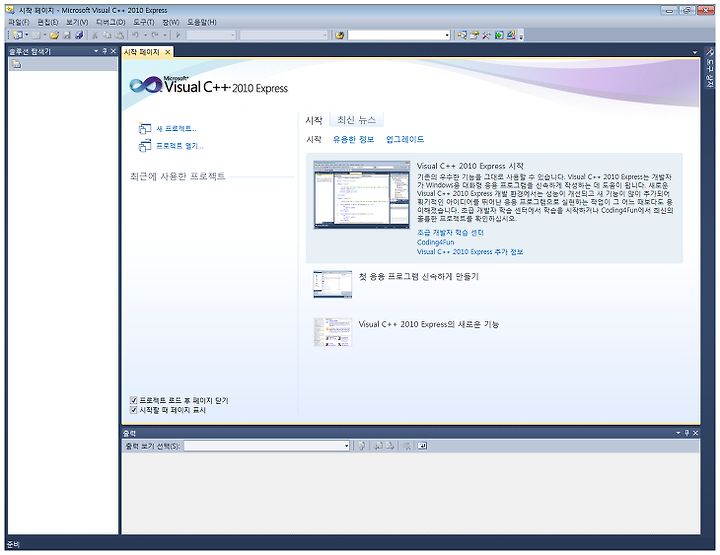This screenshot has height=555, width=720.
Task: Click the Clear All output icon
Action: coord(407,446)
